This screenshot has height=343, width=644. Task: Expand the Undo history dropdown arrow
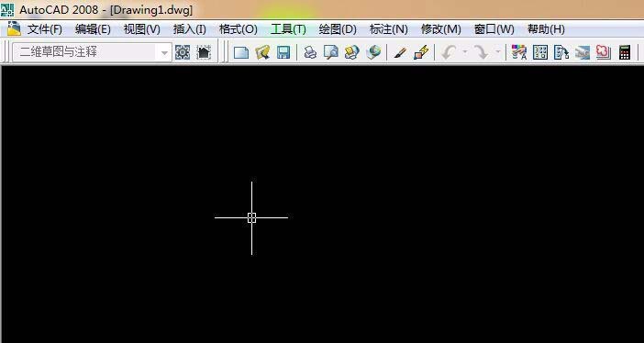tap(464, 52)
